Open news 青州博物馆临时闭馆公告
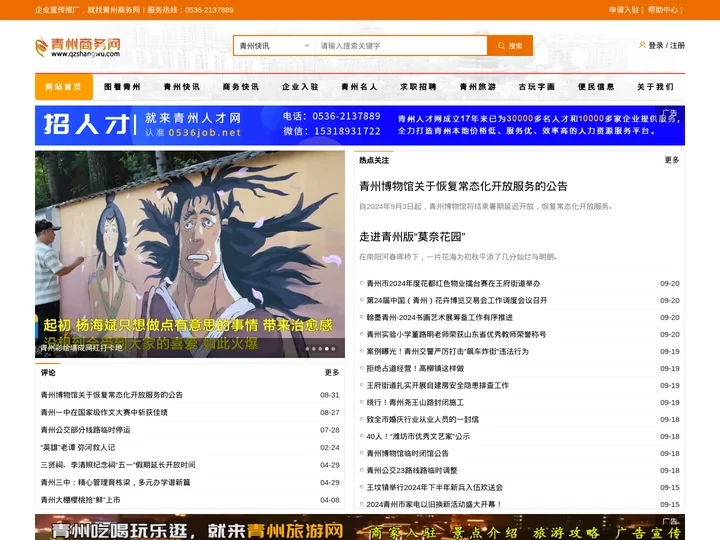This screenshot has width=720, height=540. [x=408, y=454]
